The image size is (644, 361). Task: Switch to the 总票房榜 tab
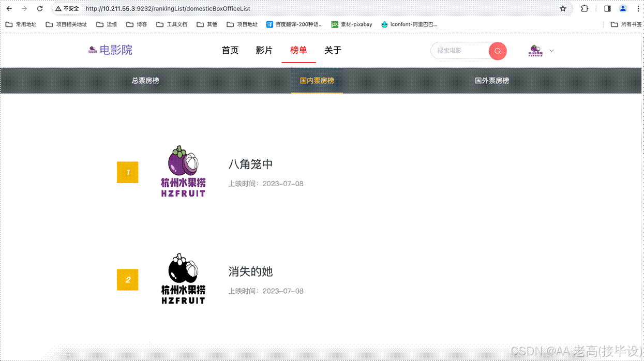pyautogui.click(x=145, y=81)
